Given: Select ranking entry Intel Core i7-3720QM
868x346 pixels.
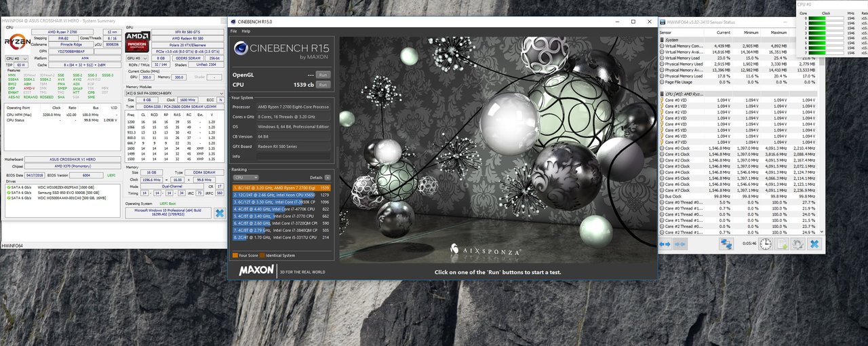Looking at the screenshot, I should (x=282, y=223).
